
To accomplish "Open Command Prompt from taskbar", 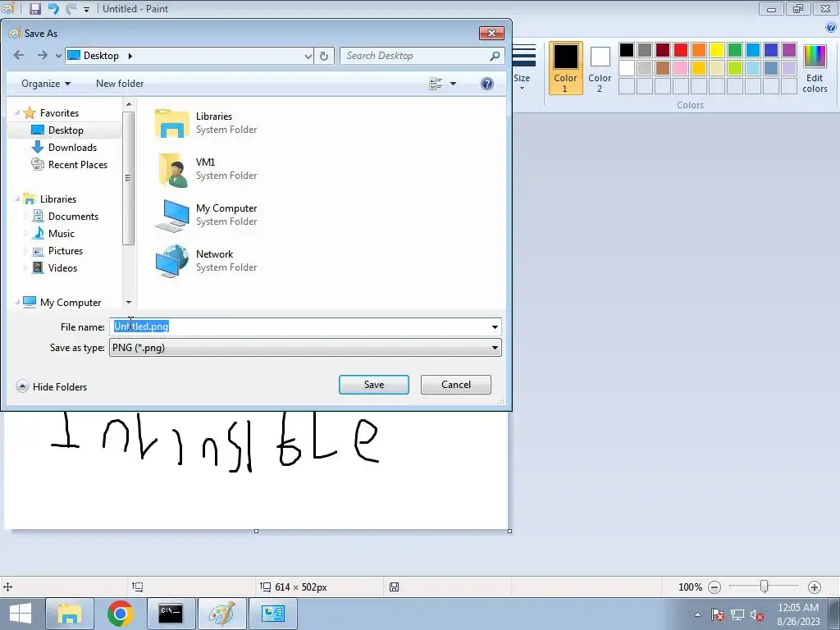I will (x=171, y=614).
